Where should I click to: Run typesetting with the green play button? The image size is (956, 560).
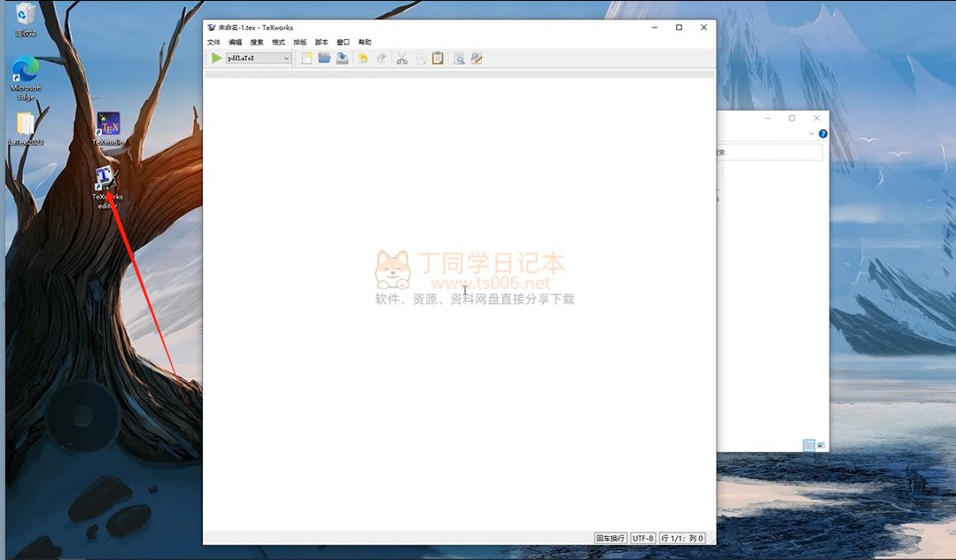pyautogui.click(x=216, y=58)
